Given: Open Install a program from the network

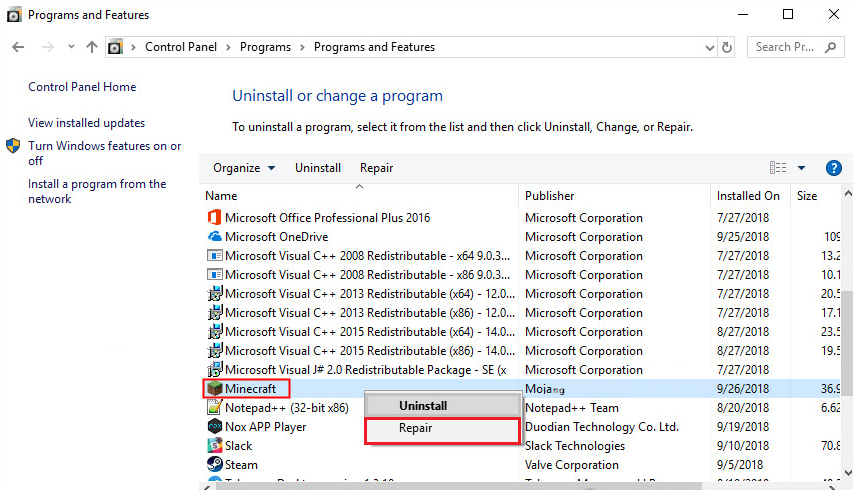Looking at the screenshot, I should pyautogui.click(x=97, y=191).
